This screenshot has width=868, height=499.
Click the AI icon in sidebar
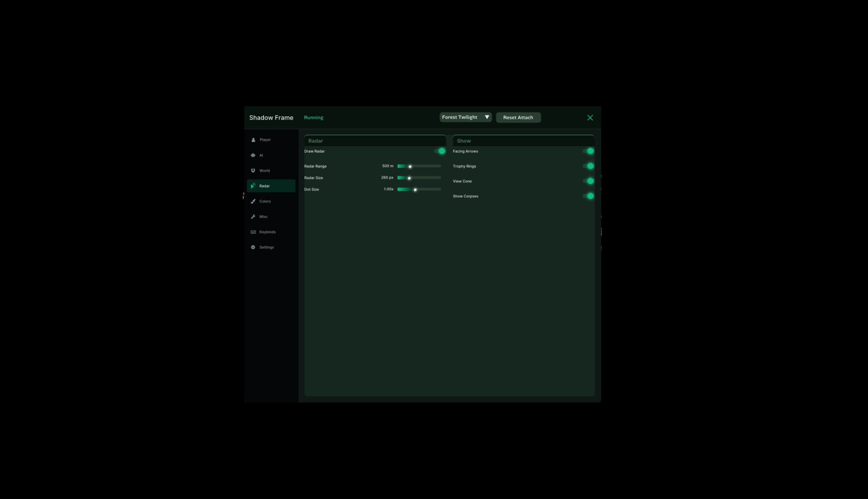click(x=253, y=155)
